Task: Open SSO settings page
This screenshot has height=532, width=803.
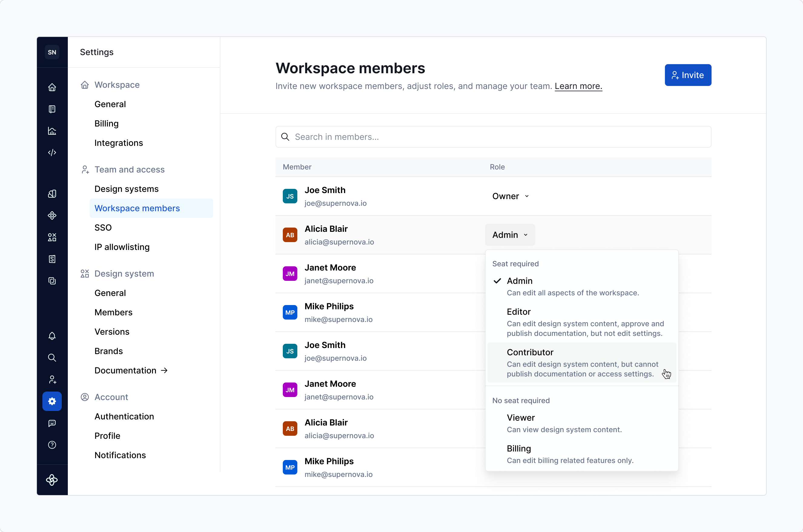Action: click(x=103, y=227)
